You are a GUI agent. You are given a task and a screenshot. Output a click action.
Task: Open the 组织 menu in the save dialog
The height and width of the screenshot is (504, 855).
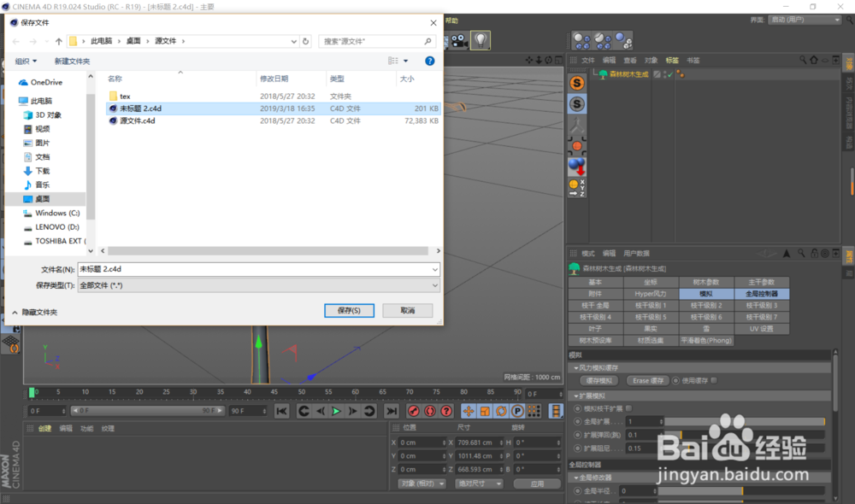coord(26,61)
